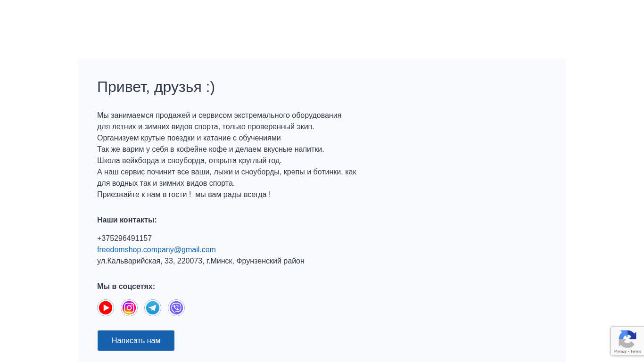Click the line "Школа вейкборда и сноуборда"
The image size is (644, 362).
click(x=189, y=161)
